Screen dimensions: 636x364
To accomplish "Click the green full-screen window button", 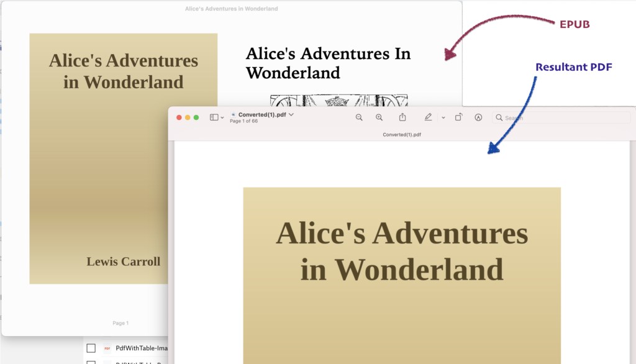I will coord(196,117).
